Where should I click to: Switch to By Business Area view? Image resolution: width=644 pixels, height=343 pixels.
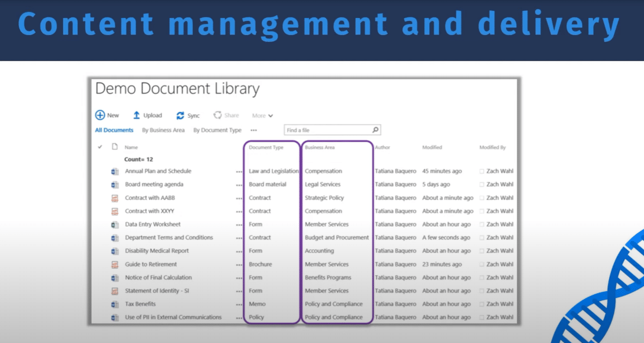click(163, 130)
